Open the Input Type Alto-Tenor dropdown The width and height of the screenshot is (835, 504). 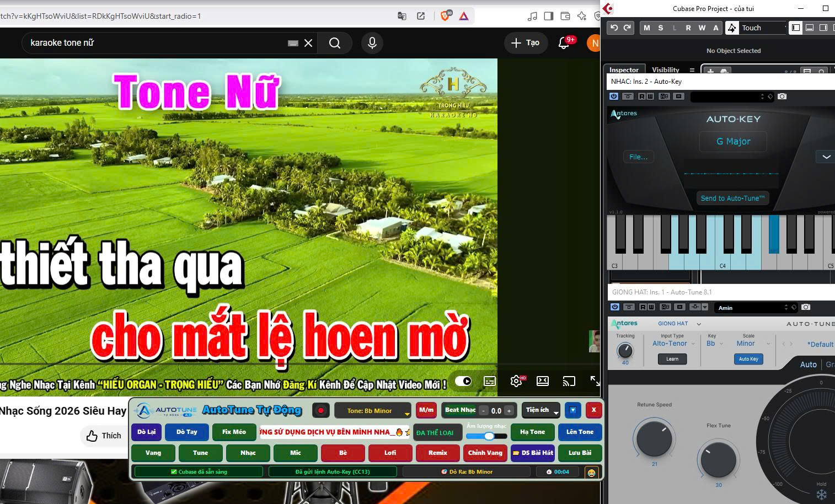(x=672, y=344)
